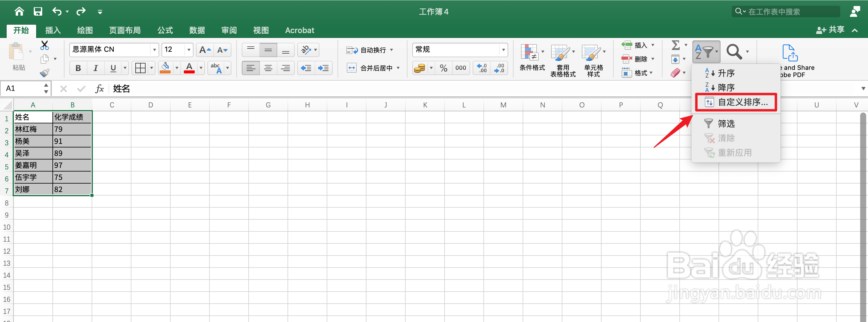Switch to the 插入 ribbon tab
The image size is (868, 322).
click(x=53, y=30)
